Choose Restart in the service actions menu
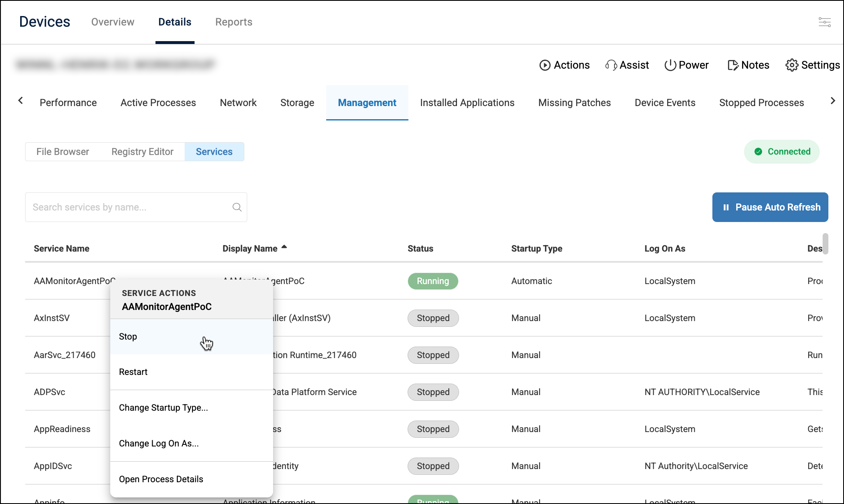 [192, 372]
